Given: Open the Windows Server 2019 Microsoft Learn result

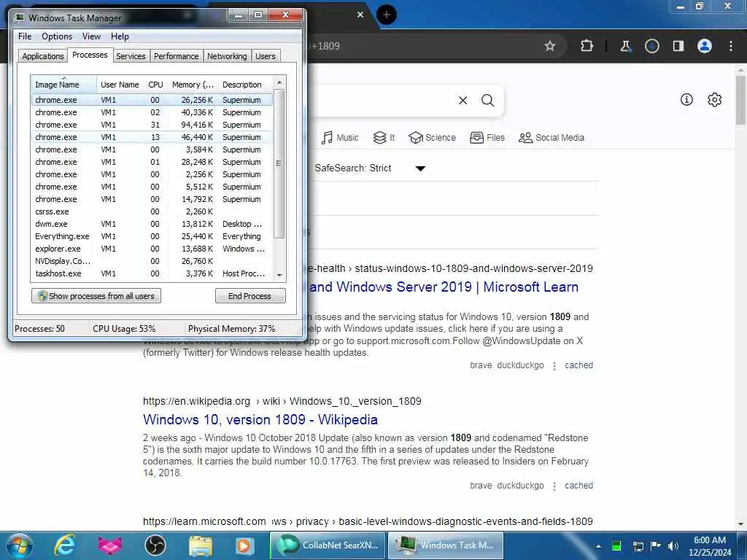Looking at the screenshot, I should click(x=444, y=287).
